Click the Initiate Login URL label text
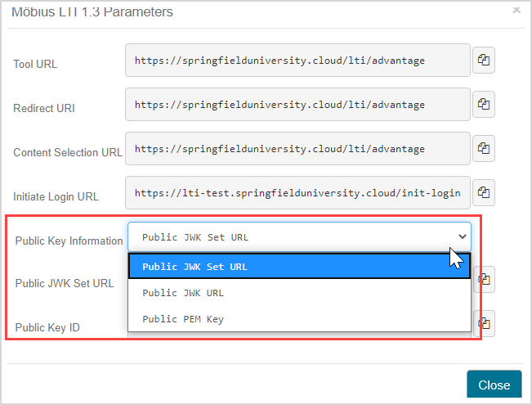The height and width of the screenshot is (405, 532). point(56,196)
